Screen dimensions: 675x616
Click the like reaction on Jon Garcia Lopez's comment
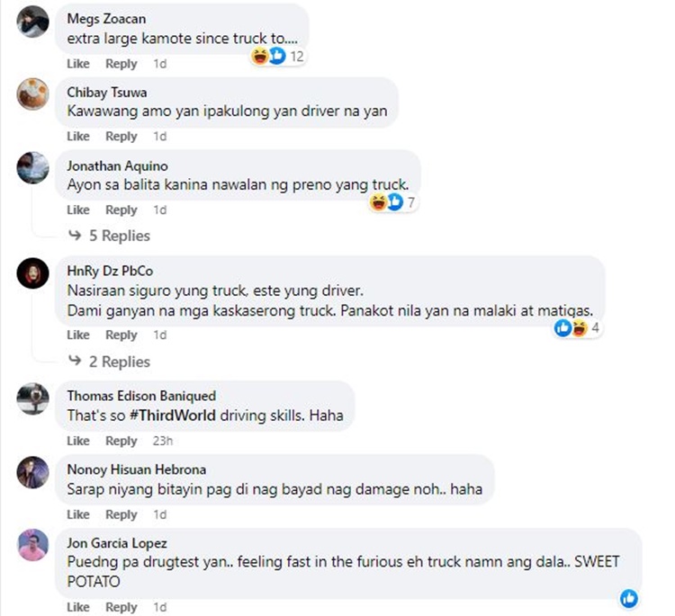pos(629,598)
